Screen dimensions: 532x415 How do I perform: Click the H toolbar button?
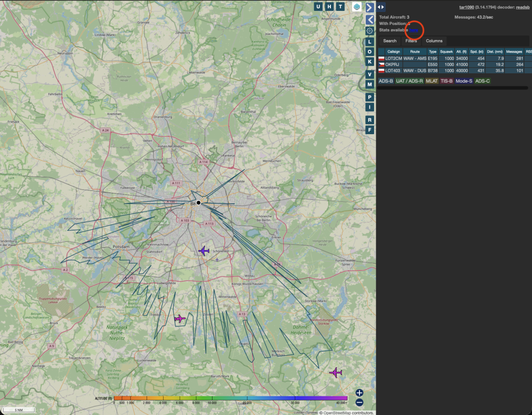pos(330,7)
